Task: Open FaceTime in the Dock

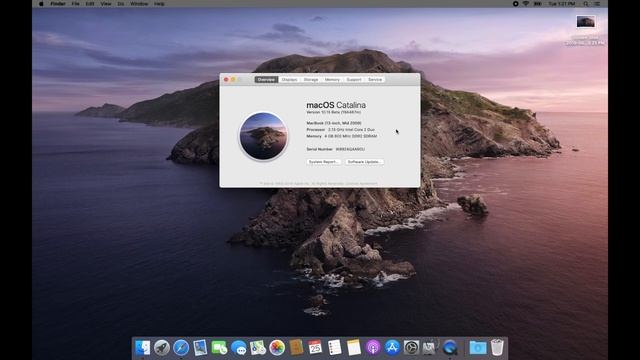Action: [219, 348]
